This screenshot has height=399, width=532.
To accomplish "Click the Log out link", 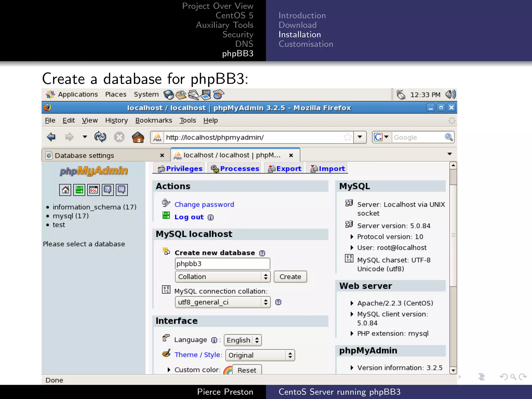I will click(189, 217).
